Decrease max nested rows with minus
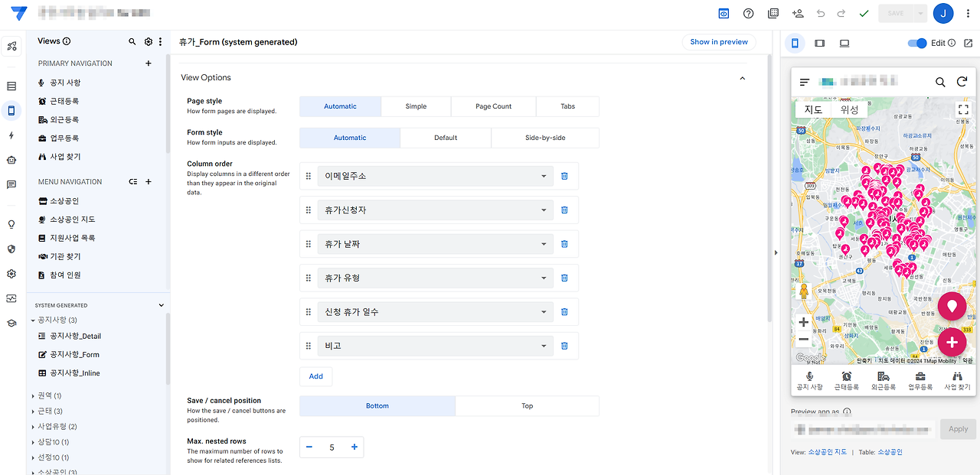Image resolution: width=980 pixels, height=475 pixels. pos(309,447)
